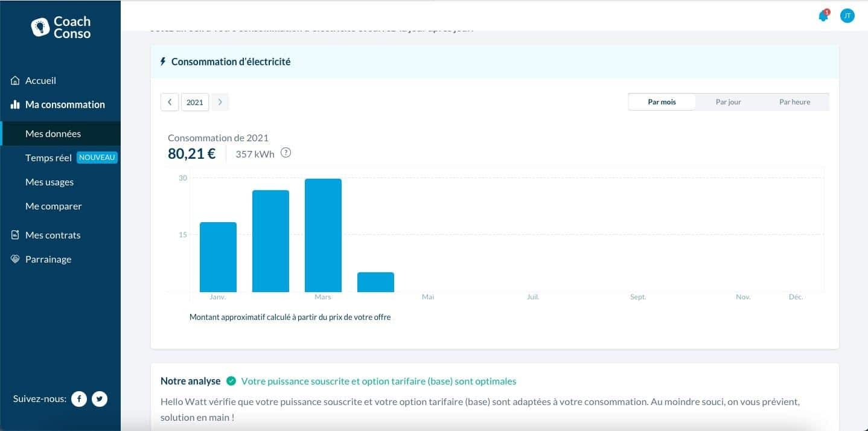868x431 pixels.
Task: Switch chart view to Par heure
Action: tap(794, 102)
